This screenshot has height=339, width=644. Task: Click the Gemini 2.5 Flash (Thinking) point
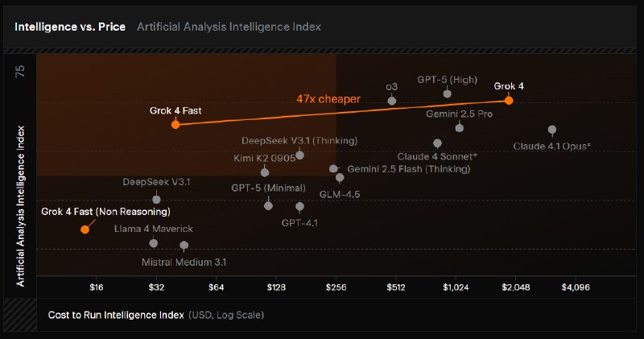point(333,168)
